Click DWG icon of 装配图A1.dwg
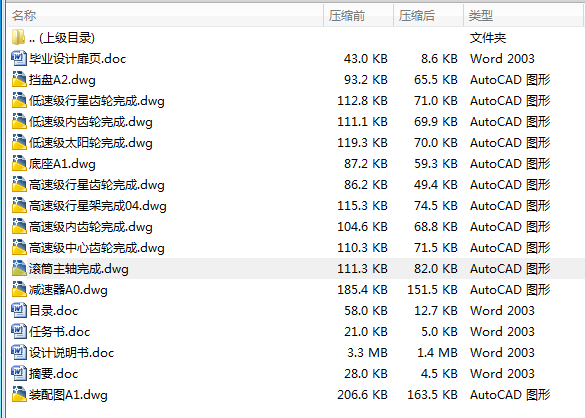585x418 pixels. (x=19, y=394)
